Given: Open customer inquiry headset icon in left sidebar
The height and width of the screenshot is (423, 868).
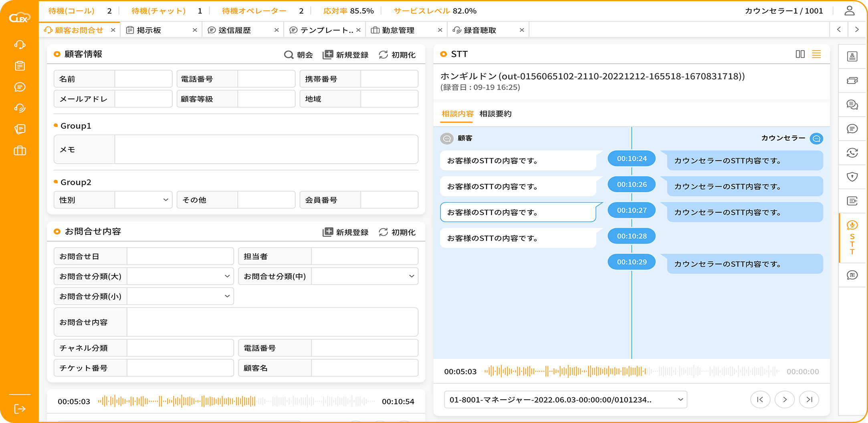Looking at the screenshot, I should [x=20, y=44].
